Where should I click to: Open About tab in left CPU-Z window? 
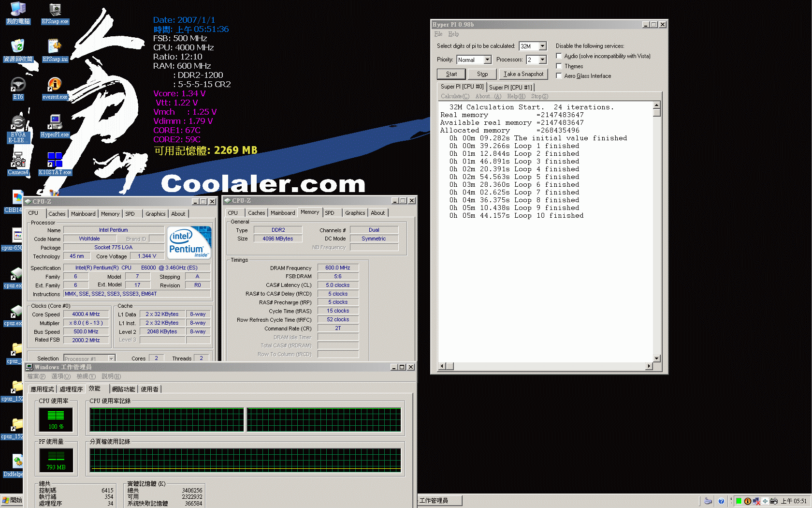[178, 214]
